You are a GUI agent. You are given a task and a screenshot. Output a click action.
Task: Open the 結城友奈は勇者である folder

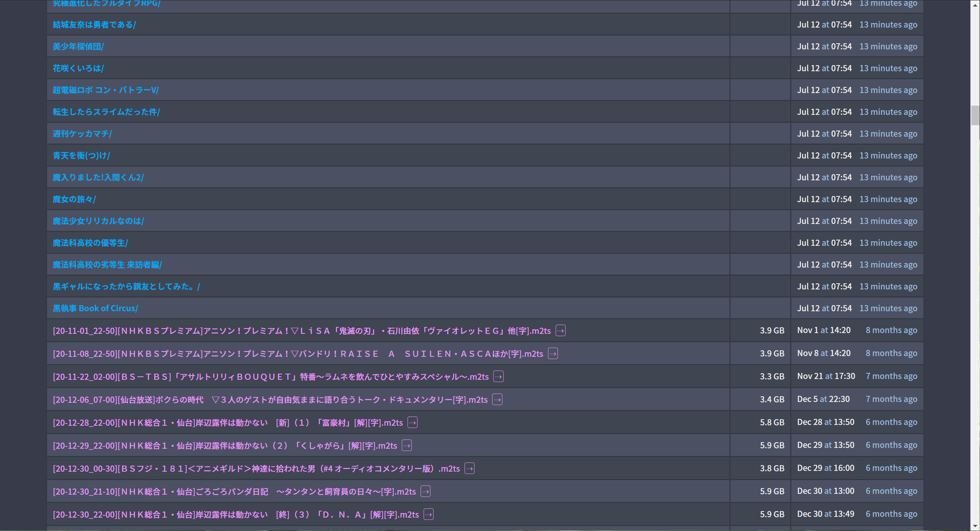click(94, 25)
